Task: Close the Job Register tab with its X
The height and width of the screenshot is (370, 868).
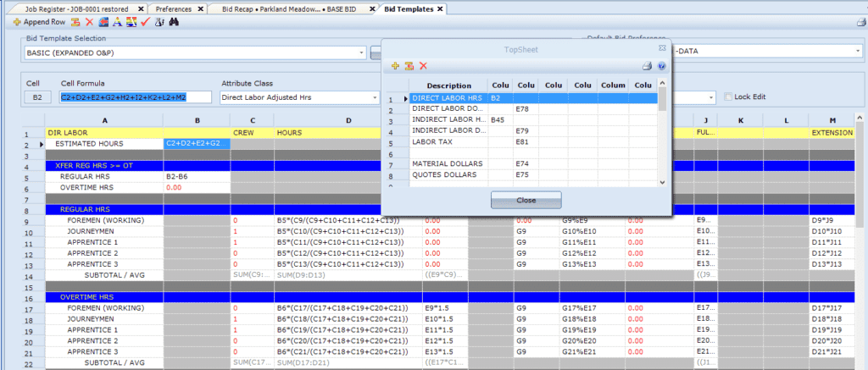Action: click(x=141, y=9)
